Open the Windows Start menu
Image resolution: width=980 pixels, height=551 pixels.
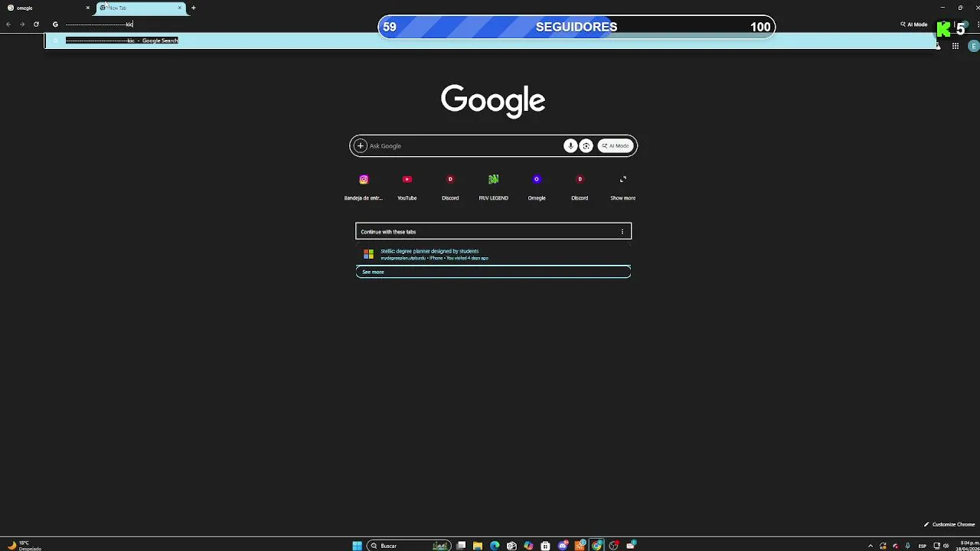pos(357,546)
